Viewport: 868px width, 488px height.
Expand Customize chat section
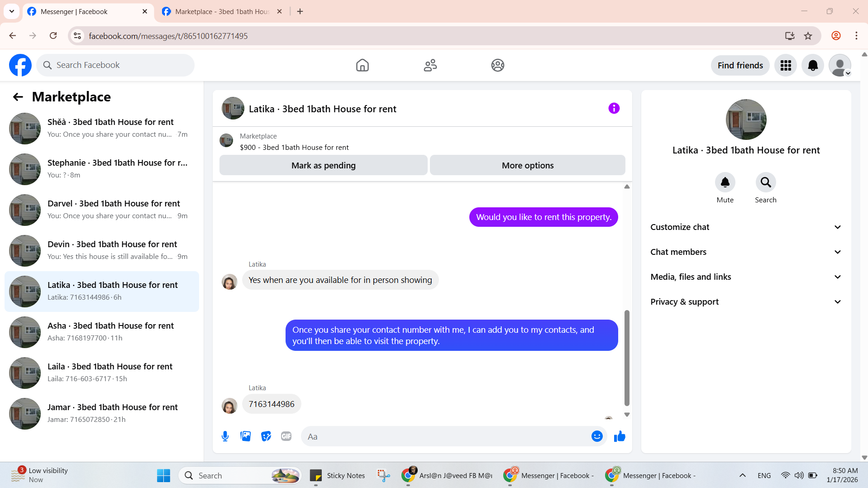(x=746, y=227)
